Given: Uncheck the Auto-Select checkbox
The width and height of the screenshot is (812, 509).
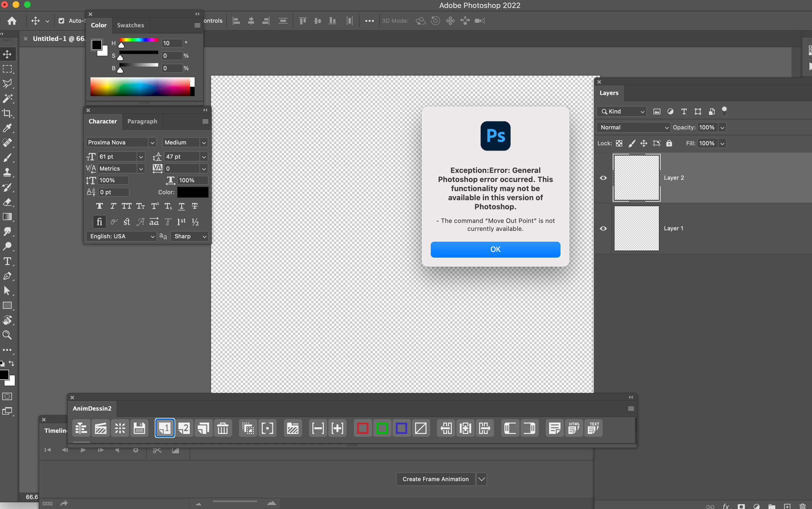Looking at the screenshot, I should [61, 21].
